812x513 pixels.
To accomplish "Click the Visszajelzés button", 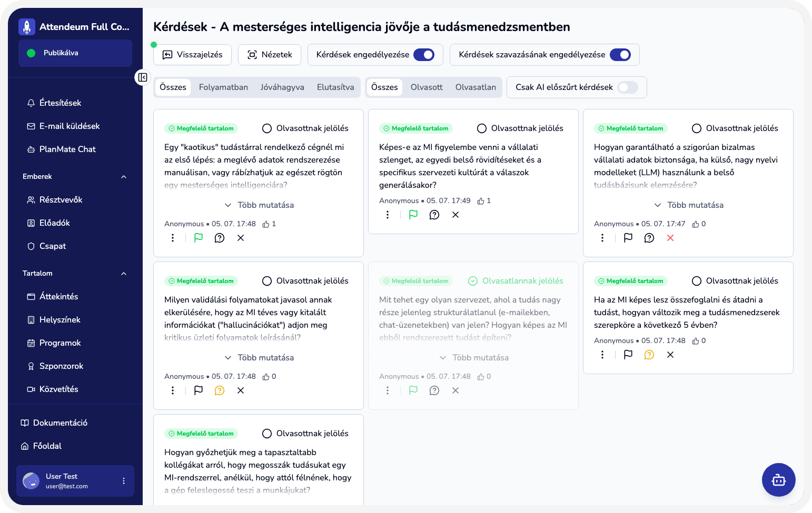I will click(x=193, y=55).
